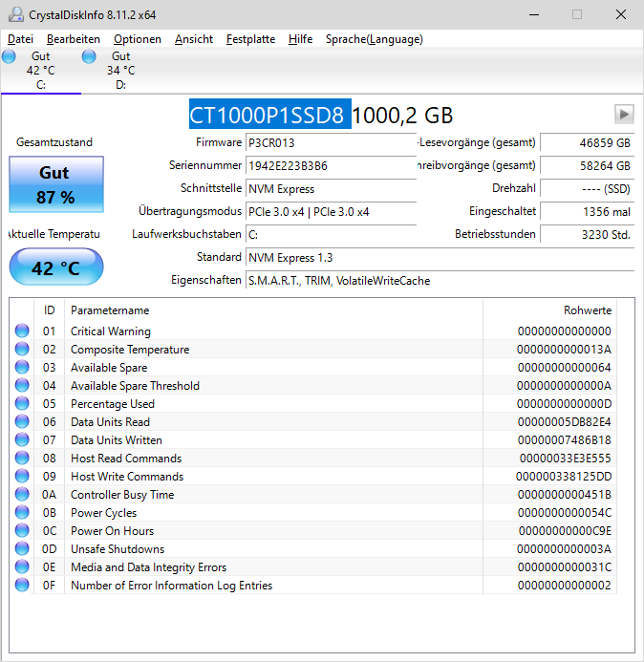Click the next disk arrow button
The width and height of the screenshot is (644, 662).
(x=624, y=114)
